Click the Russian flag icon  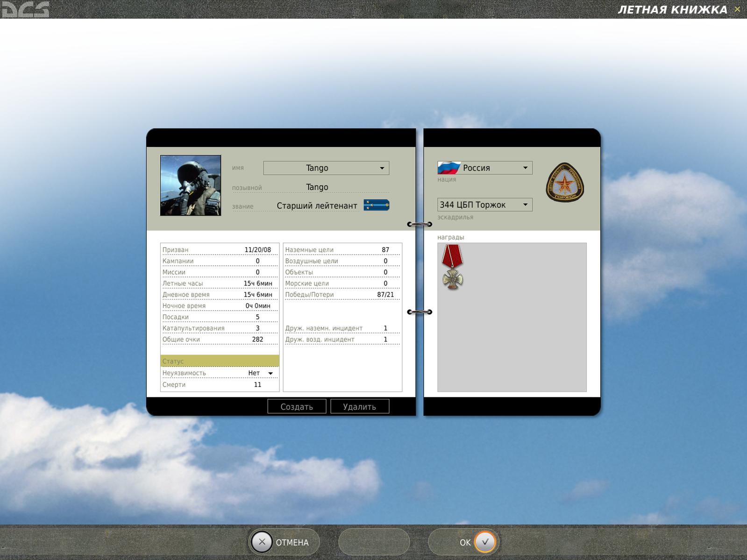pos(449,167)
